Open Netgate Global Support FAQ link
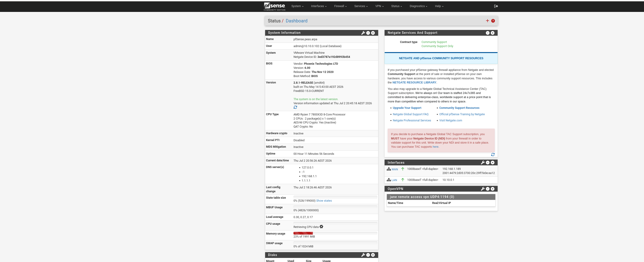 coord(411,114)
